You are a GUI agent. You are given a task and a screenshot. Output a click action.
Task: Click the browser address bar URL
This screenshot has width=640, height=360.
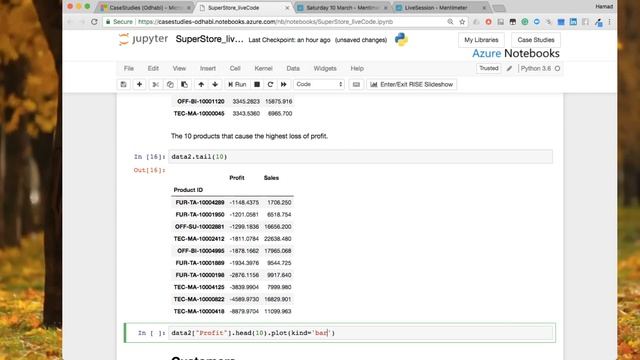coord(265,22)
